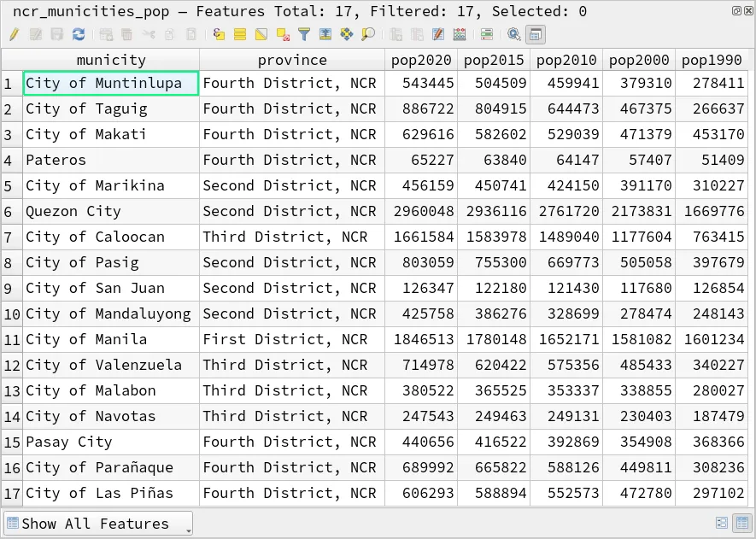Viewport: 756px width, 539px height.
Task: Sort features by the province column
Action: pos(292,60)
